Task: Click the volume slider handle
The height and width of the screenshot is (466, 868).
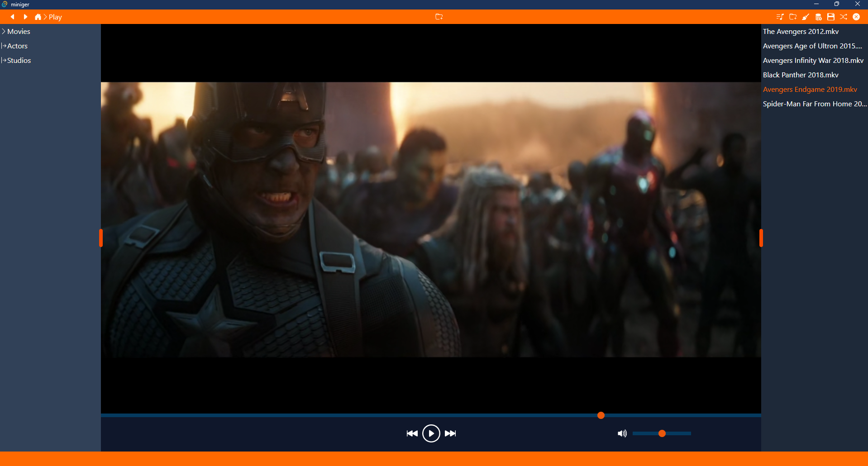Action: [x=662, y=433]
